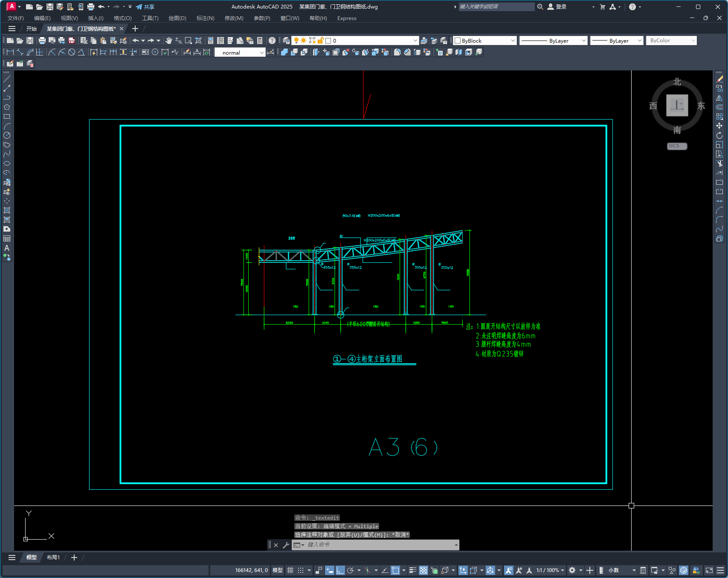Select the Circle draw tool
Image resolution: width=728 pixels, height=578 pixels.
pyautogui.click(x=7, y=135)
